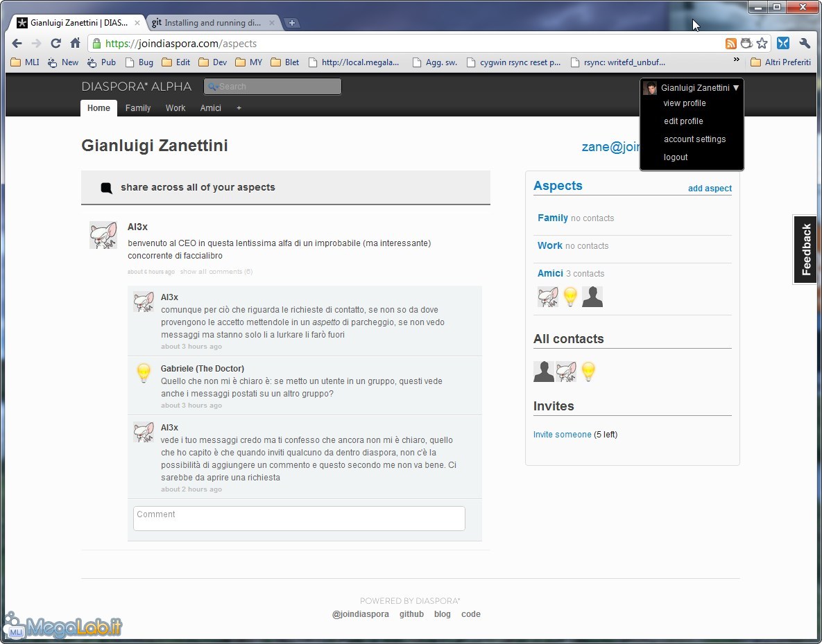Select the Home aspect tab

coord(99,108)
